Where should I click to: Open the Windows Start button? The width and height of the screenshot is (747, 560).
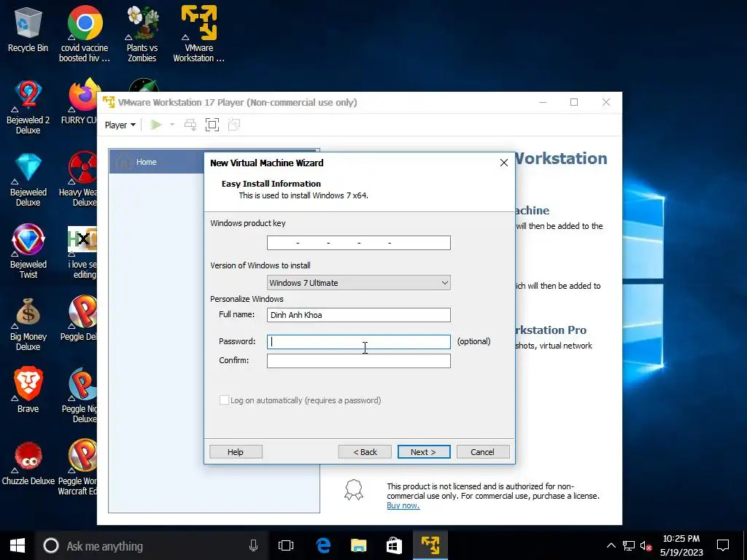[x=18, y=545]
